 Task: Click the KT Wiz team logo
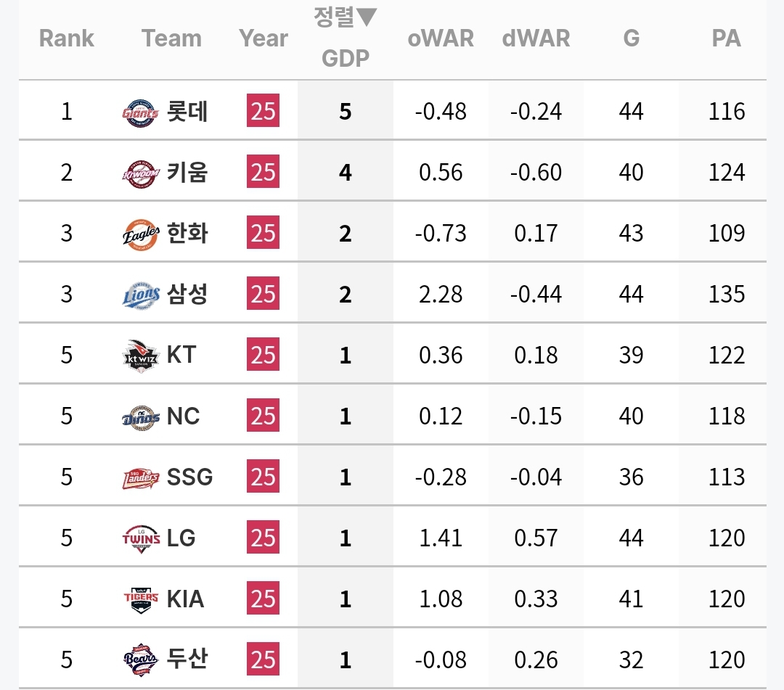141,356
